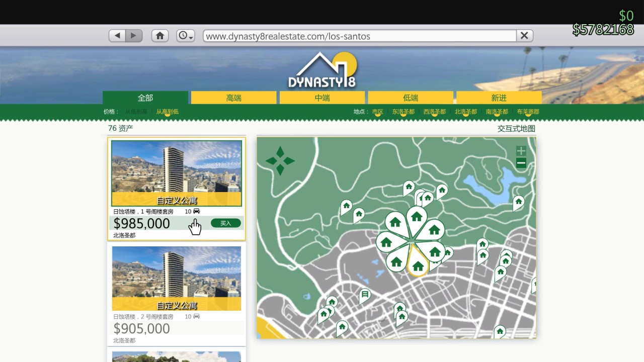Image resolution: width=644 pixels, height=362 pixels.
Task: Zoom in the map with the plus icon
Action: click(521, 151)
